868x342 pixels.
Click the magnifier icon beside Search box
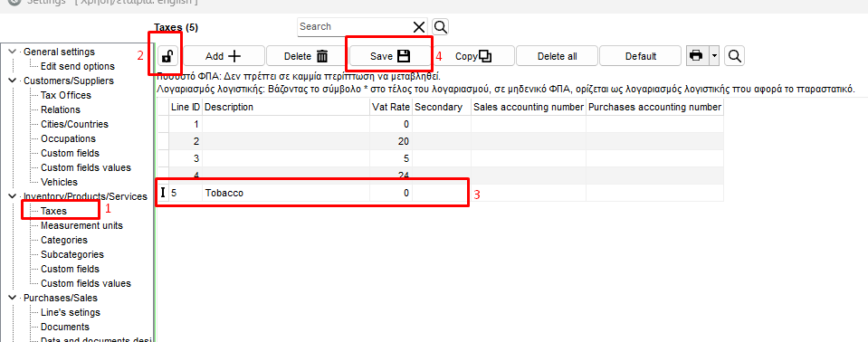(441, 26)
